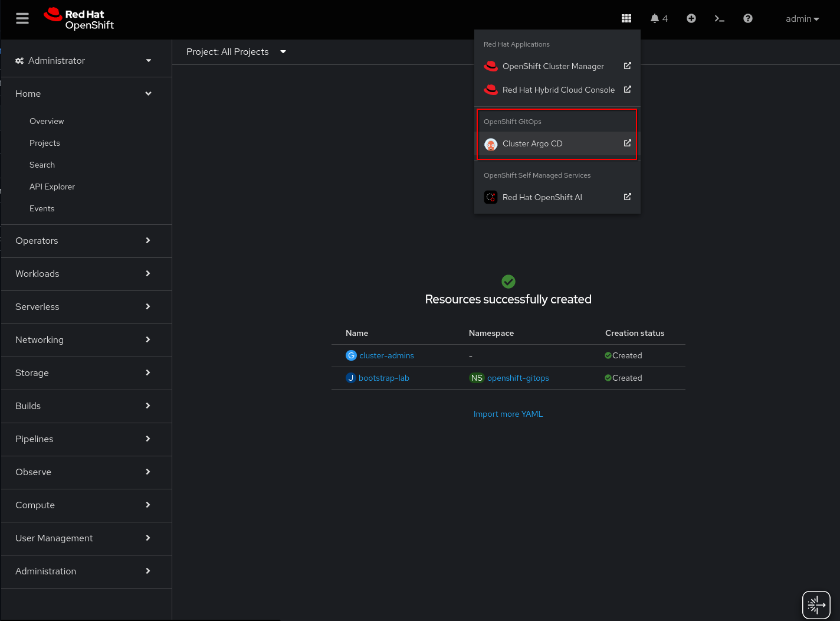Click external link icon for Cluster Argo CD

tap(628, 143)
